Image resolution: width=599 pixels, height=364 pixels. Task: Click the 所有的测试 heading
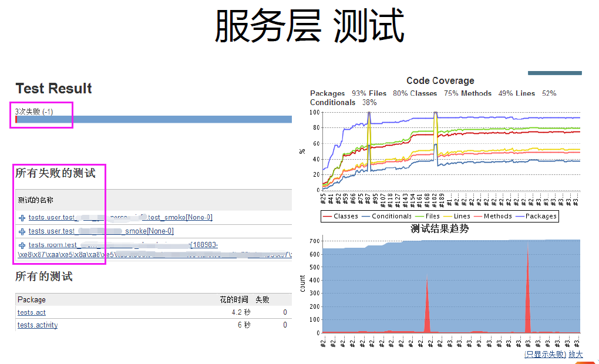click(x=44, y=277)
